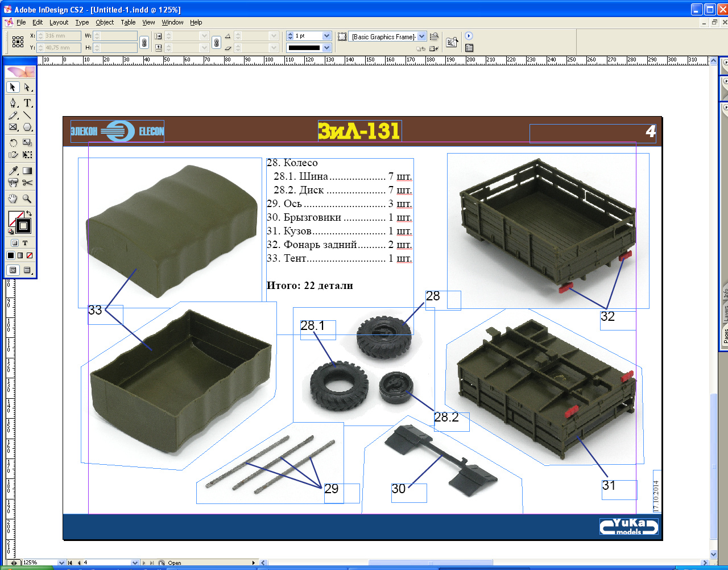This screenshot has width=728, height=570.
Task: Select the Polygon shape tool
Action: pos(27,127)
